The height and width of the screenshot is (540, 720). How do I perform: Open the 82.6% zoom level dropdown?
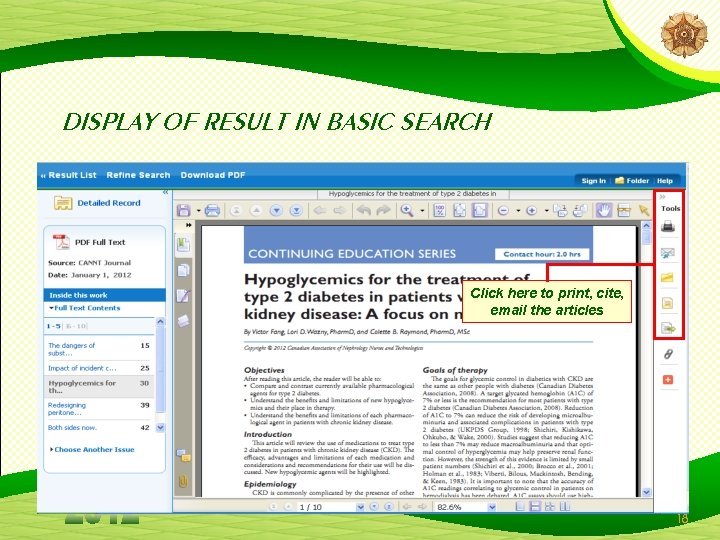pos(492,507)
